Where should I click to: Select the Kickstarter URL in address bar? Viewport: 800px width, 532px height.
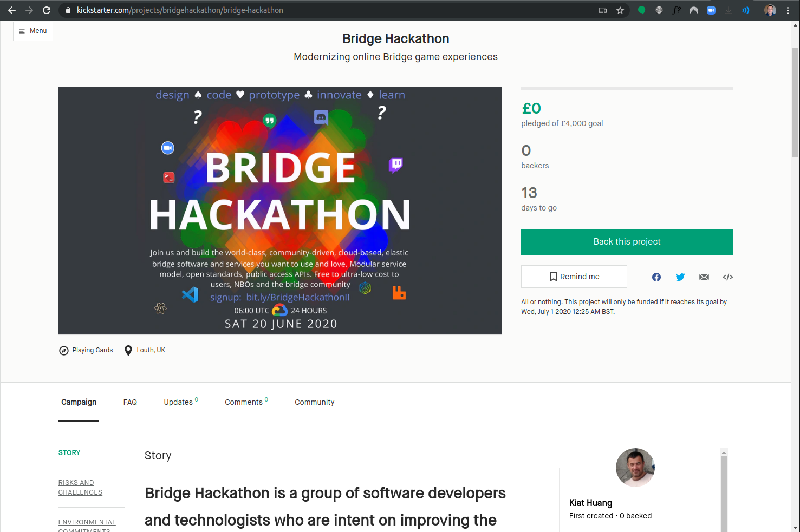point(180,10)
